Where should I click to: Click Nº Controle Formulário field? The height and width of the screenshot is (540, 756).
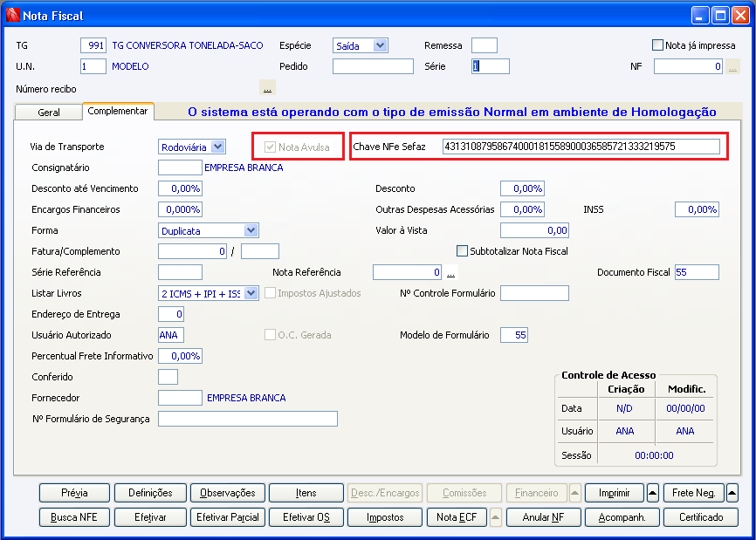[x=534, y=293]
